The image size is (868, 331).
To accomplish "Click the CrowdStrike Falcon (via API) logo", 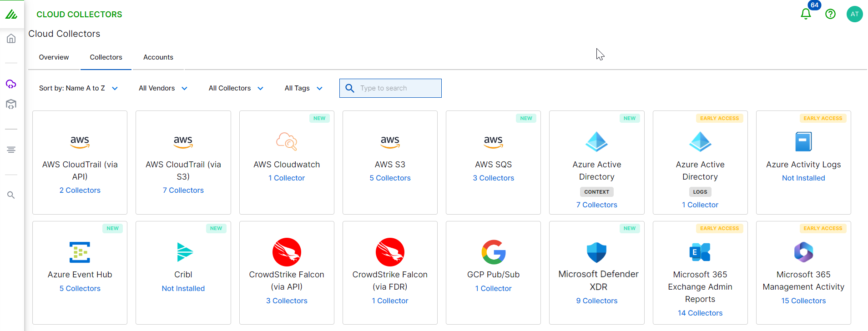I will click(x=287, y=252).
